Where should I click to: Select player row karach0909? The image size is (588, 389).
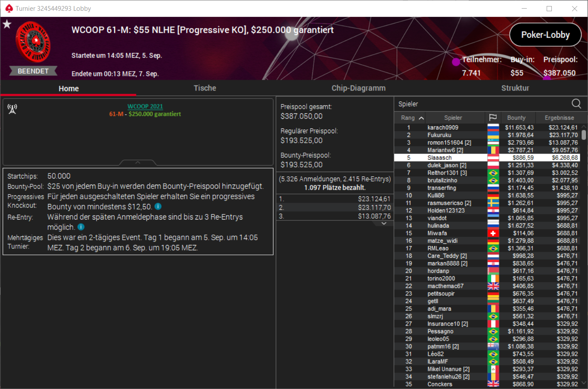(x=487, y=128)
